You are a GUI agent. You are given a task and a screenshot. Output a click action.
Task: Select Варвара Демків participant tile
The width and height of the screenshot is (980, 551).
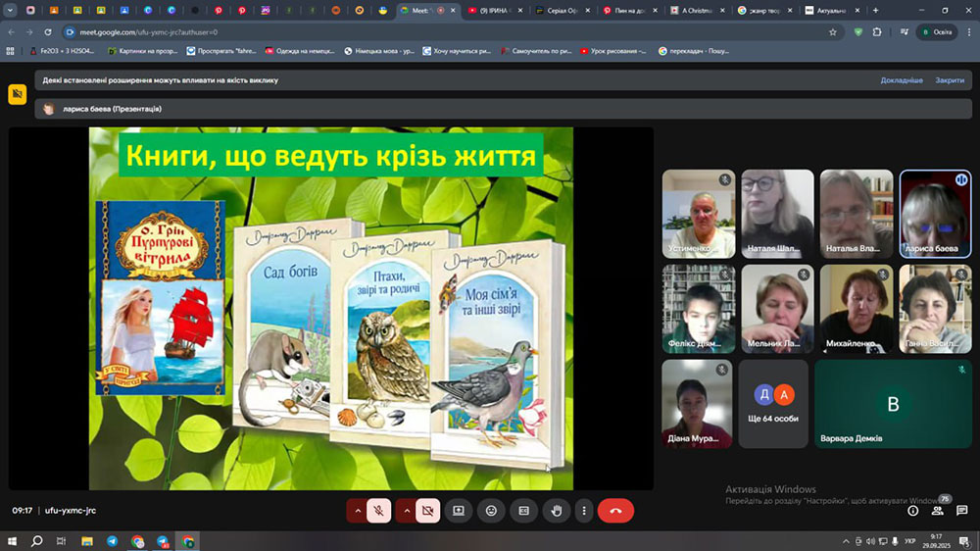click(893, 403)
